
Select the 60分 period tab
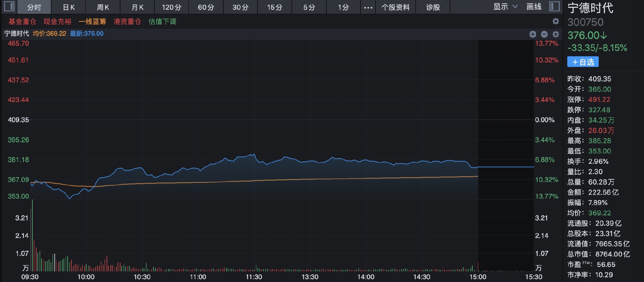coord(206,7)
